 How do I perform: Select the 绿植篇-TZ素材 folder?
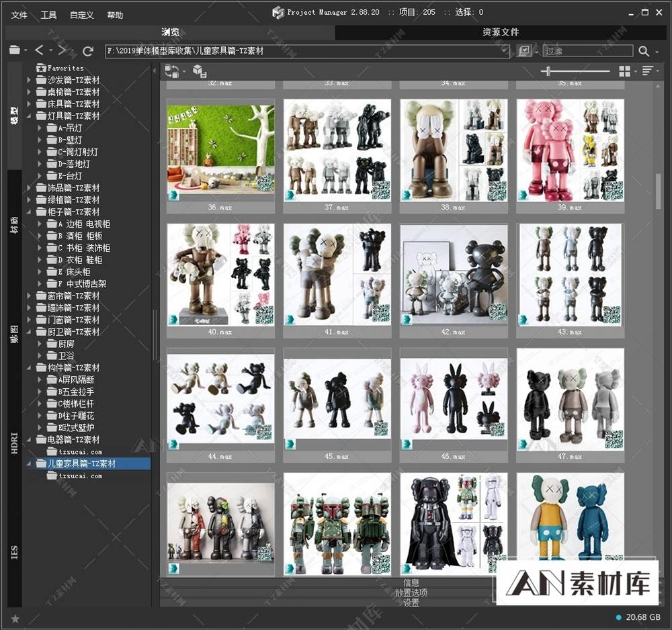(68, 199)
